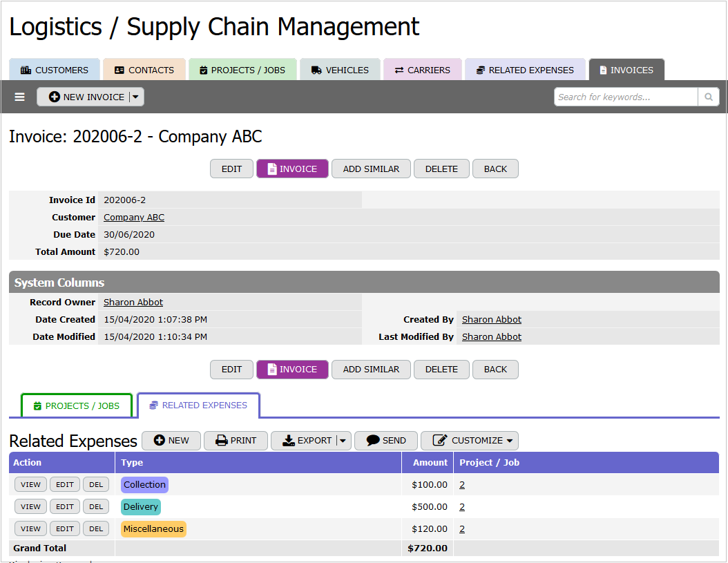Go to the Carriers tab
The height and width of the screenshot is (563, 728).
pyautogui.click(x=423, y=70)
